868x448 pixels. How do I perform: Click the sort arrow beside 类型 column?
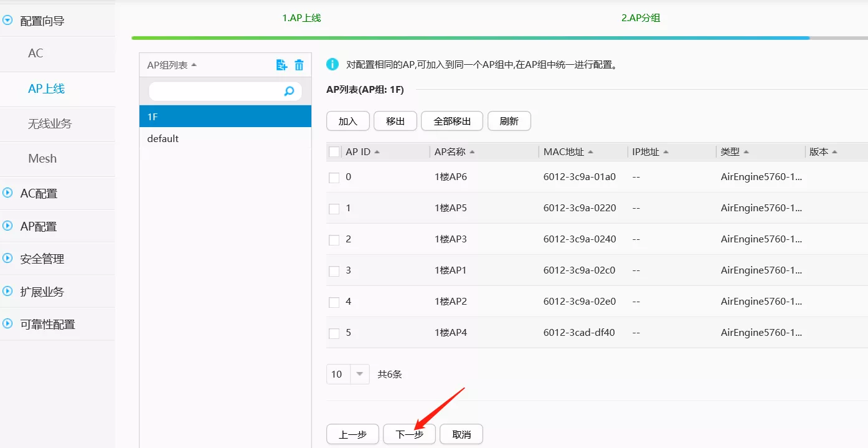point(746,152)
